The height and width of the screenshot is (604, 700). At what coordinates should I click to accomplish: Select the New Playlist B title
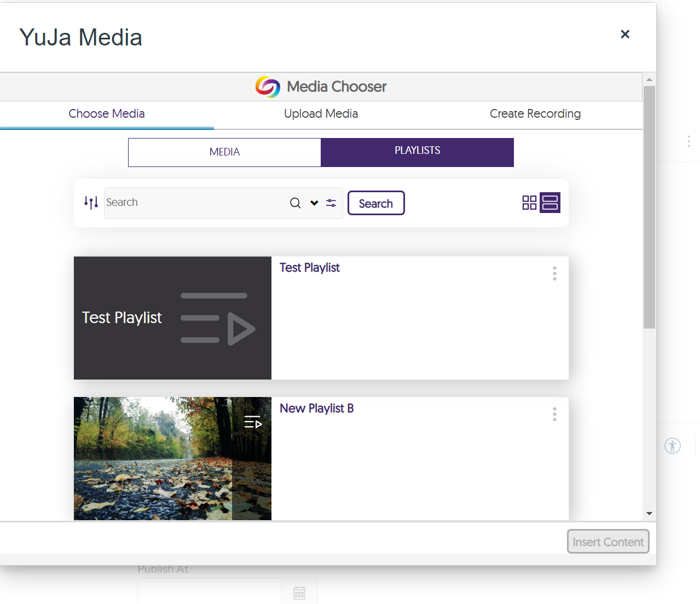(x=317, y=409)
